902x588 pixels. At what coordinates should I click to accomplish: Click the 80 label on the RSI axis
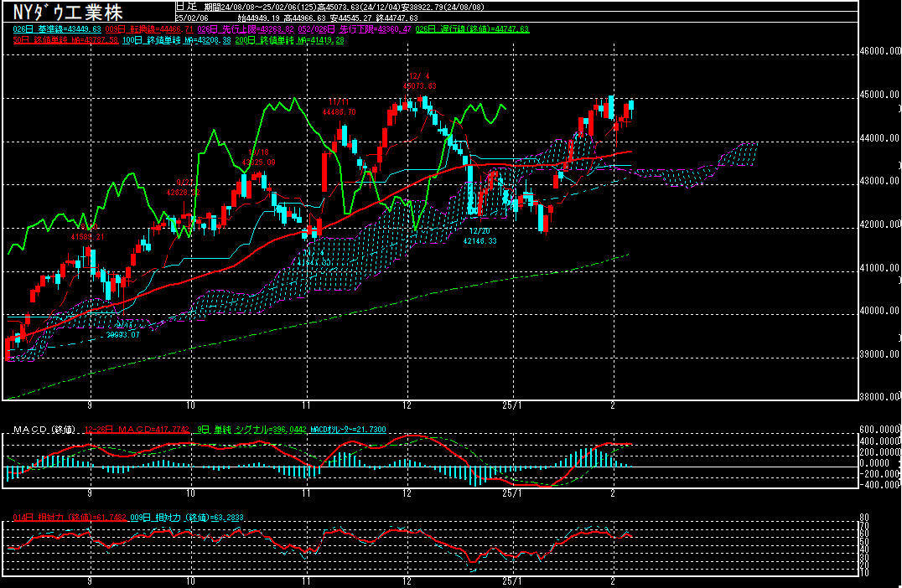tap(864, 518)
